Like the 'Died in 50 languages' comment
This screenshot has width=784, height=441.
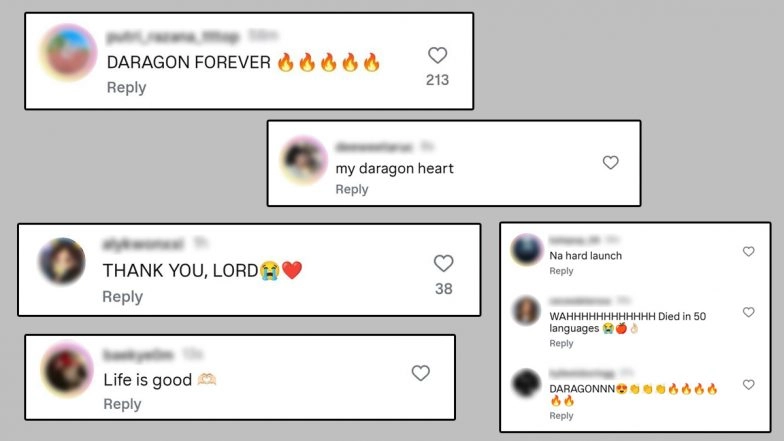748,312
